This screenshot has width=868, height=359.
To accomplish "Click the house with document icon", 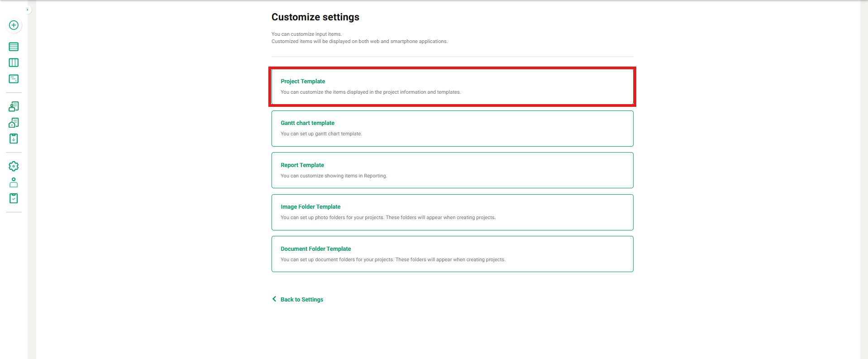I will click(x=14, y=123).
